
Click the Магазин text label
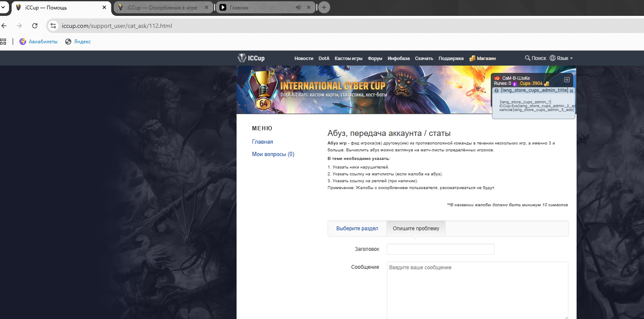pos(486,58)
